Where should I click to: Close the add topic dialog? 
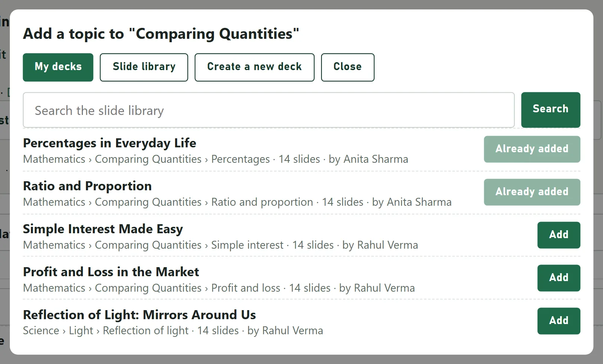(347, 67)
